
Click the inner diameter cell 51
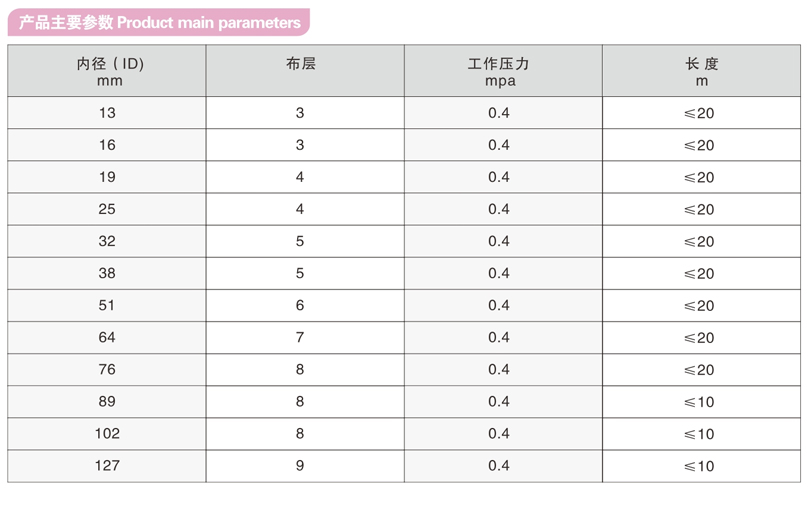tap(107, 305)
